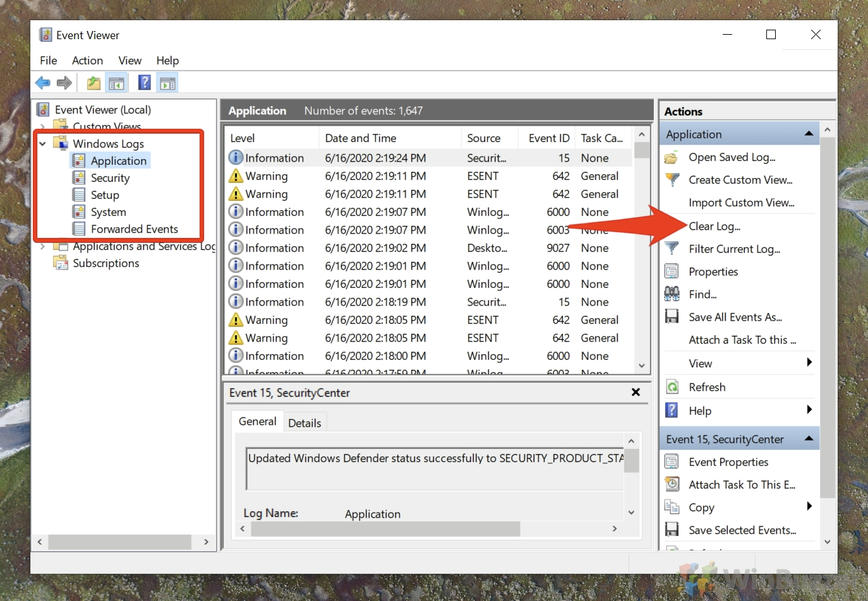Click the Event Properties icon
This screenshot has width=868, height=601.
[672, 461]
